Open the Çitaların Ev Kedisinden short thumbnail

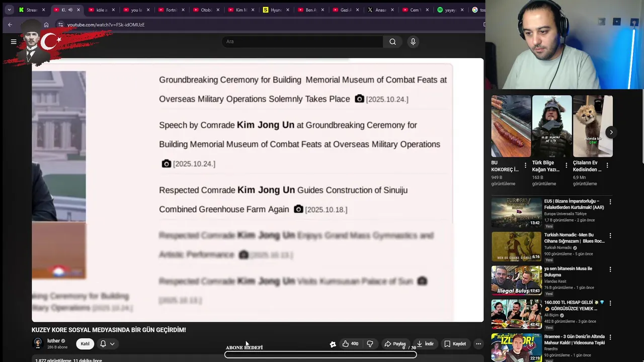(593, 126)
